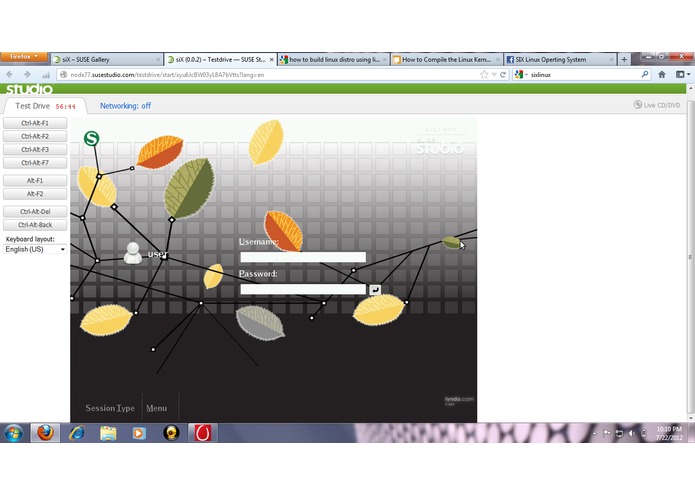The image size is (695, 494).
Task: Click the Password input field
Action: click(x=303, y=289)
